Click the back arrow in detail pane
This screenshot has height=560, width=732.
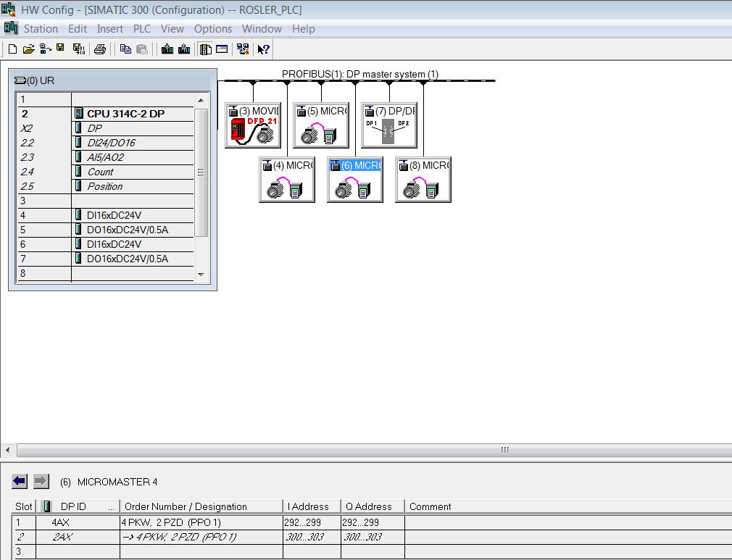[20, 481]
